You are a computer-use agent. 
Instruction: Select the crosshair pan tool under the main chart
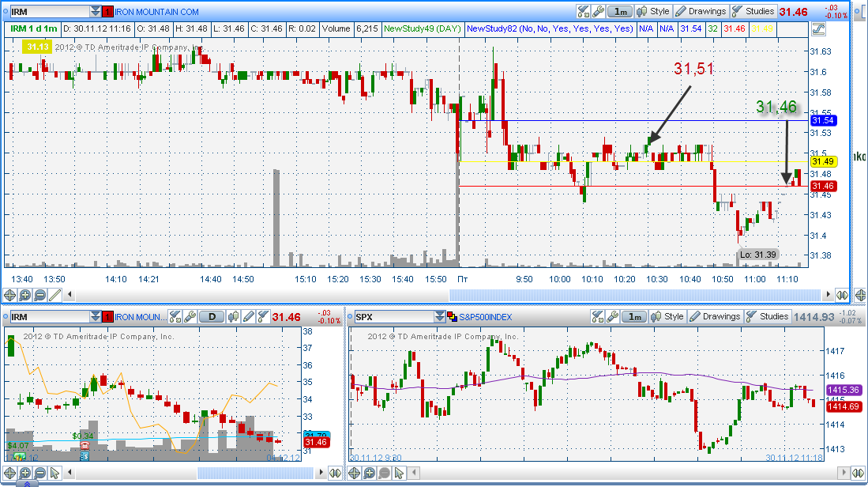pyautogui.click(x=9, y=295)
